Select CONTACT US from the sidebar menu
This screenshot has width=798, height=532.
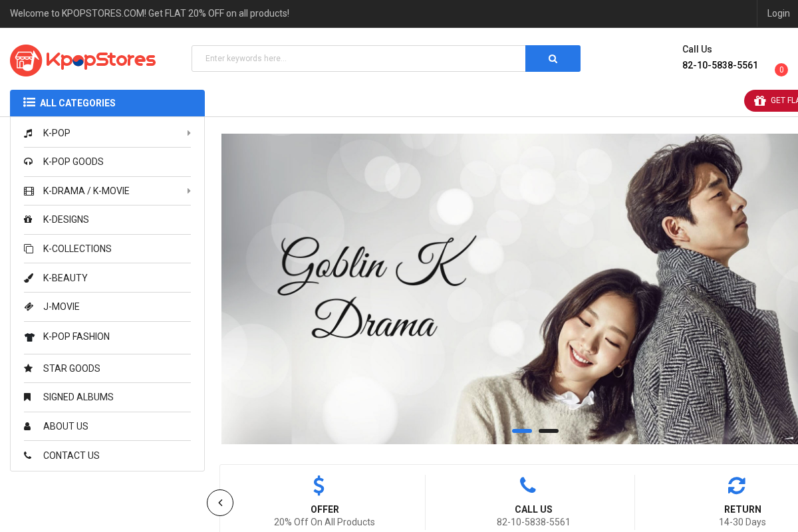pyautogui.click(x=71, y=456)
